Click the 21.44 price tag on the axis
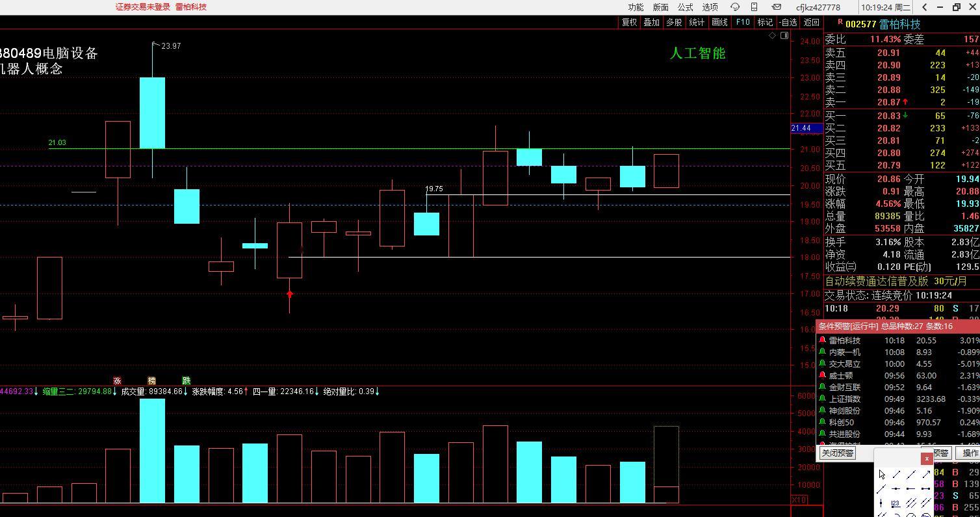The height and width of the screenshot is (517, 980). click(x=806, y=128)
